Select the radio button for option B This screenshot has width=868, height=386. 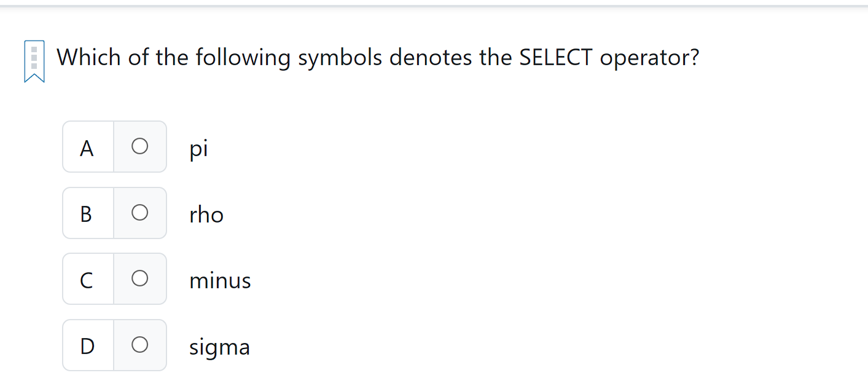[140, 213]
